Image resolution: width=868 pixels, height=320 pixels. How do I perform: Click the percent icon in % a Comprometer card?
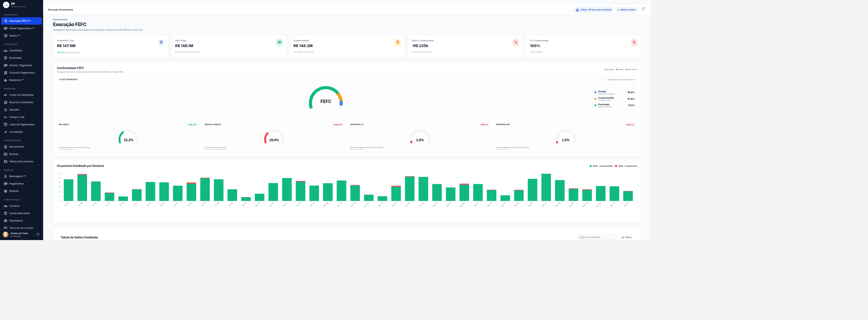(634, 42)
